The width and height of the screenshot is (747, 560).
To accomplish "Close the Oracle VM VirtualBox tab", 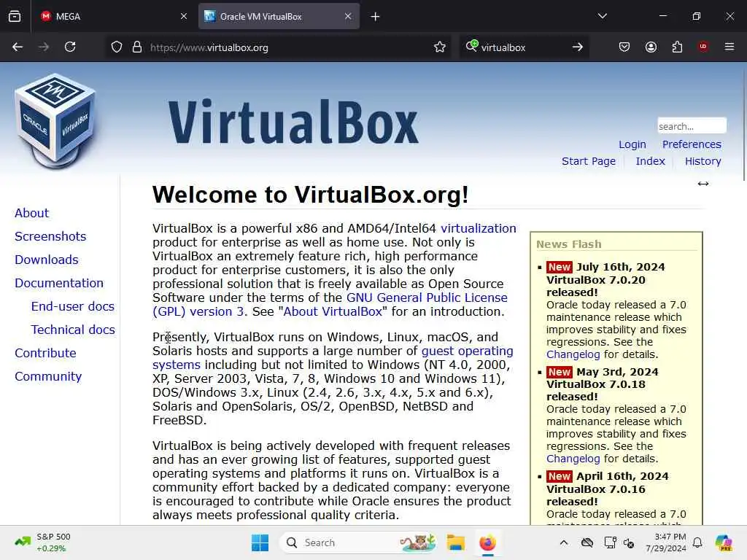I will click(x=348, y=16).
